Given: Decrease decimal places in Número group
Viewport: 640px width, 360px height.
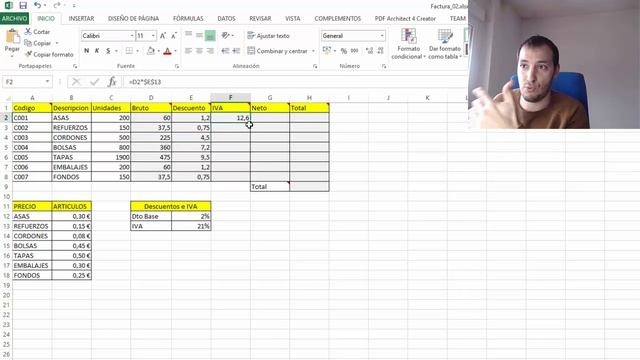Looking at the screenshot, I should click(380, 51).
